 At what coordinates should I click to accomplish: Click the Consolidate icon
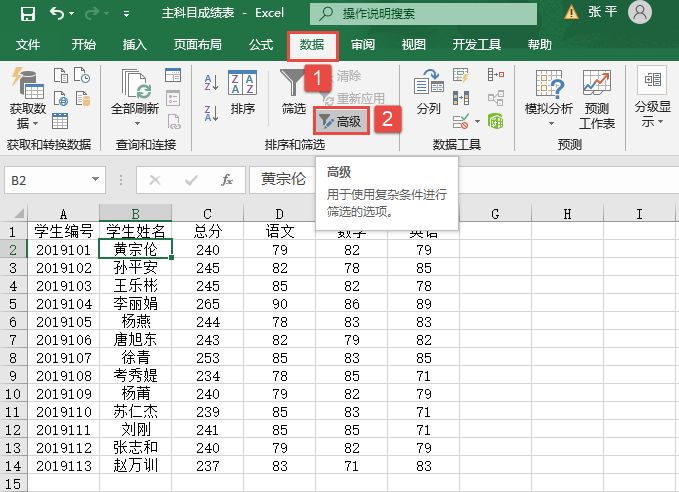click(496, 75)
